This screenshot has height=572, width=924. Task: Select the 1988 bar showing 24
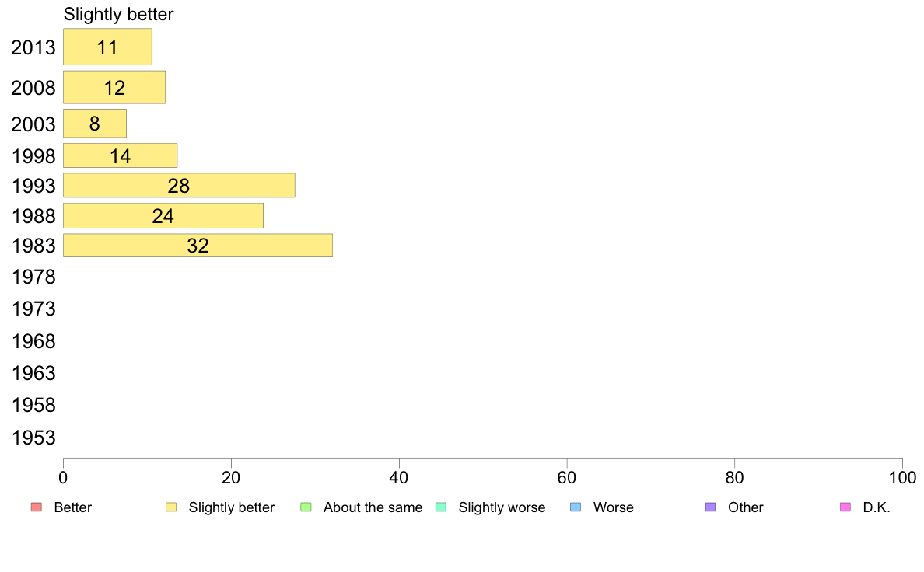pos(163,215)
